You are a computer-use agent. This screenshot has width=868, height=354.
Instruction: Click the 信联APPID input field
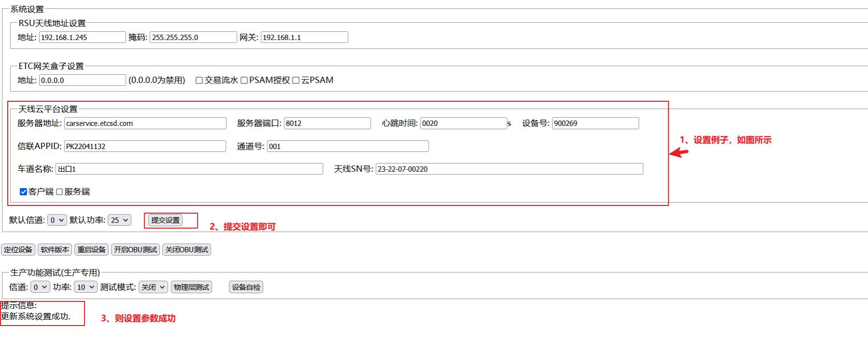tap(145, 146)
